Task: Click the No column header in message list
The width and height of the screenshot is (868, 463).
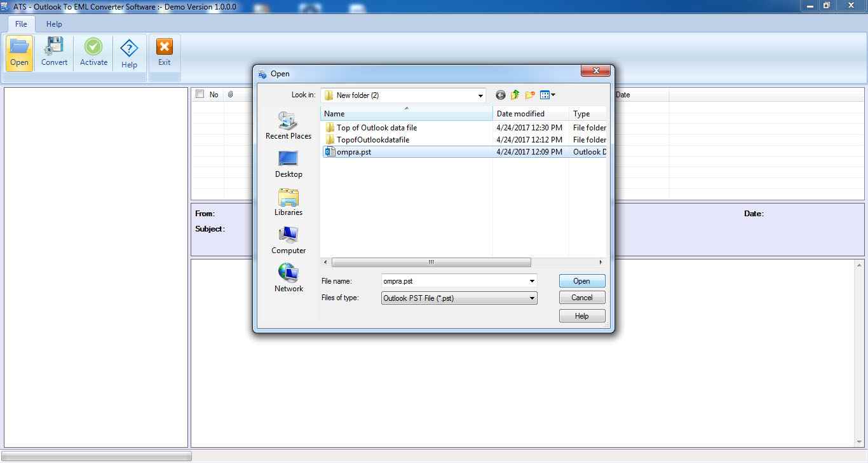Action: 214,95
